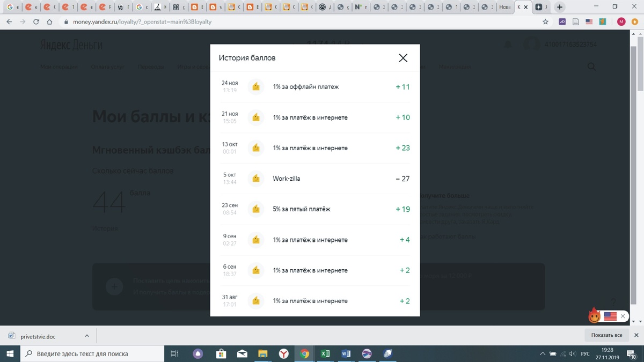The width and height of the screenshot is (644, 362).
Task: Bookmark this page with the star
Action: [546, 22]
